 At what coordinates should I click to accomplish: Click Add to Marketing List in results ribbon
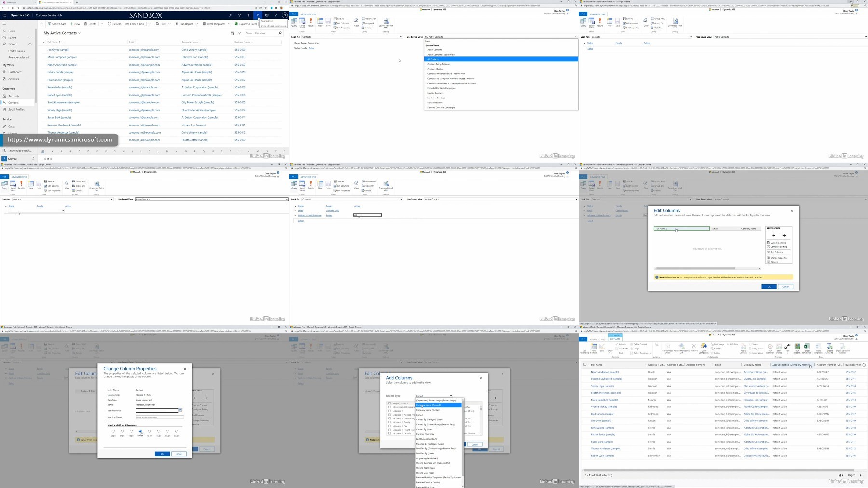pyautogui.click(x=681, y=348)
